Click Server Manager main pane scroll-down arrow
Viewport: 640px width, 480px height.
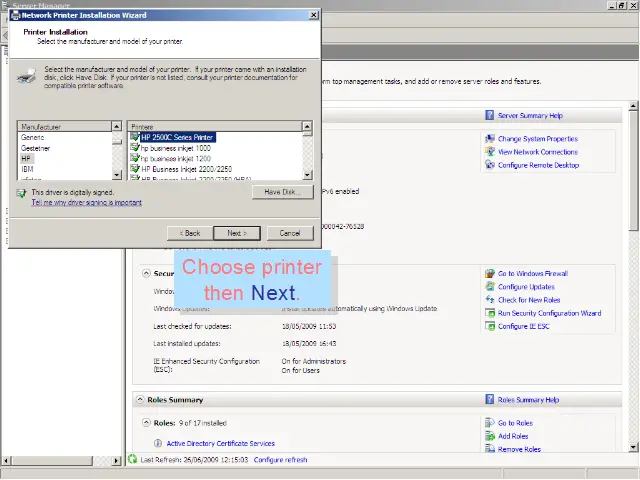(x=633, y=447)
